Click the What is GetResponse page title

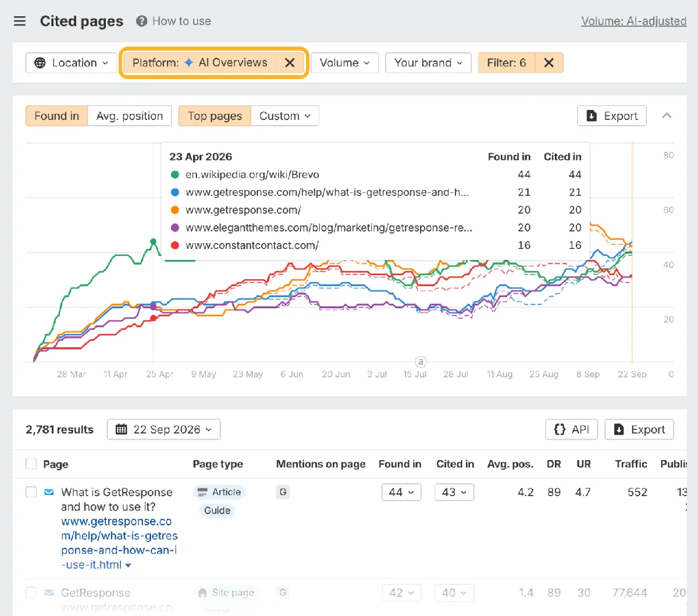[x=116, y=500]
